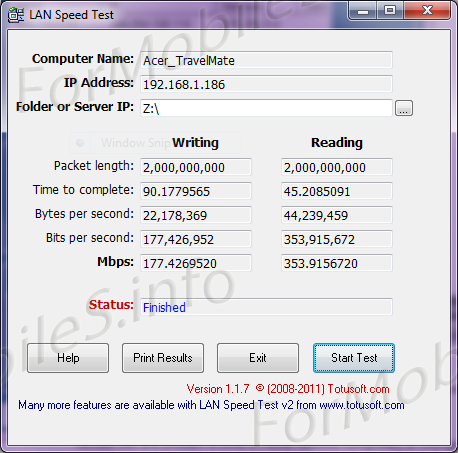
Task: Click the Status field showing Finished
Action: coord(266,307)
